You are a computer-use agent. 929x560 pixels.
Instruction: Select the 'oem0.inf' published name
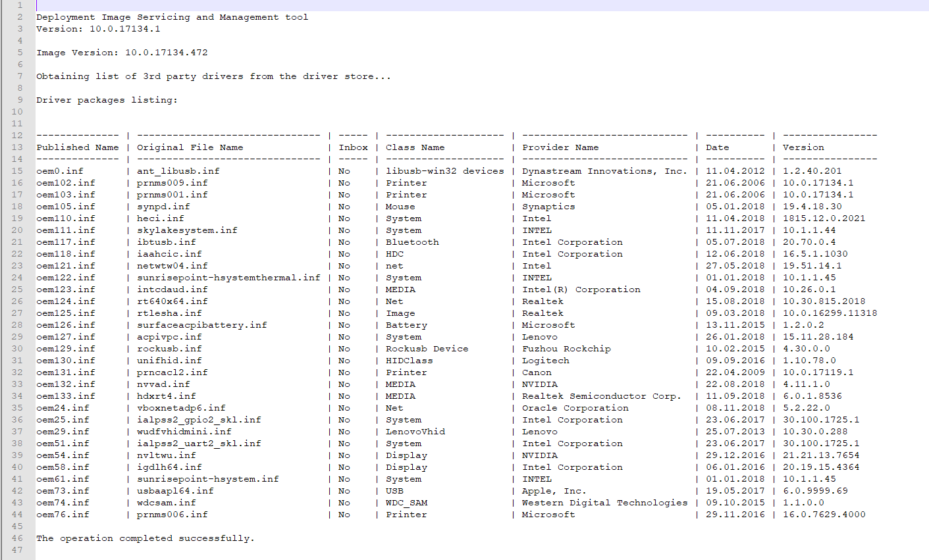60,171
